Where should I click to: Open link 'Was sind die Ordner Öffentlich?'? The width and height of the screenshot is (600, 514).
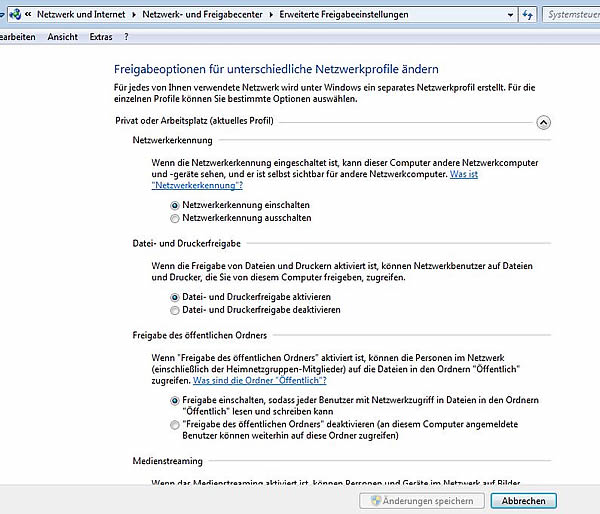click(x=259, y=380)
